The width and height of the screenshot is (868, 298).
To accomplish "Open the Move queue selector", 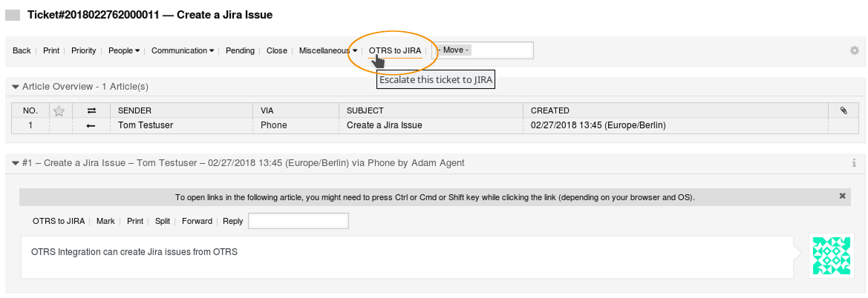I will 483,50.
